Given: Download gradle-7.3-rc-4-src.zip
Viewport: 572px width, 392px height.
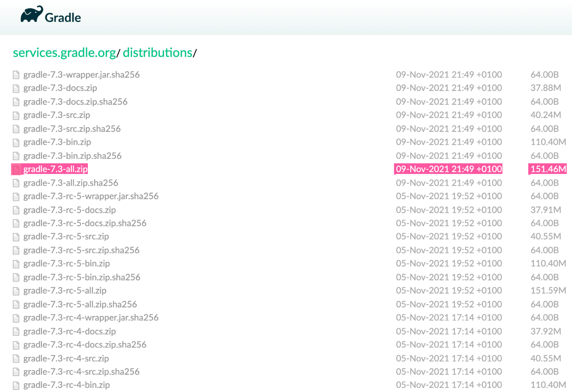Looking at the screenshot, I should [66, 359].
